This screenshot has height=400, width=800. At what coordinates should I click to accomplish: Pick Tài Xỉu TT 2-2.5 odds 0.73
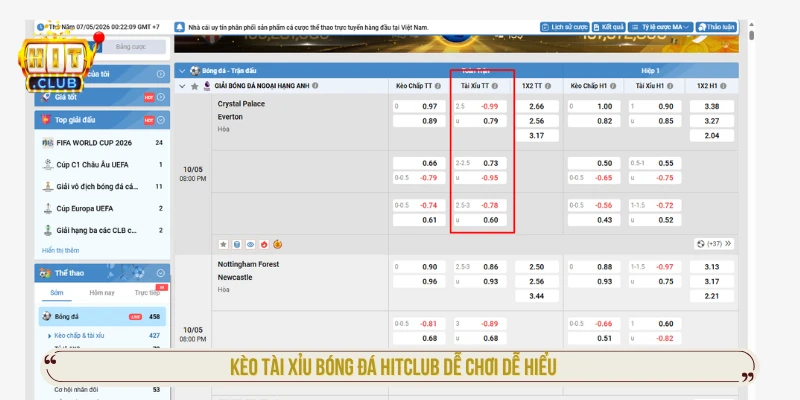coord(481,163)
